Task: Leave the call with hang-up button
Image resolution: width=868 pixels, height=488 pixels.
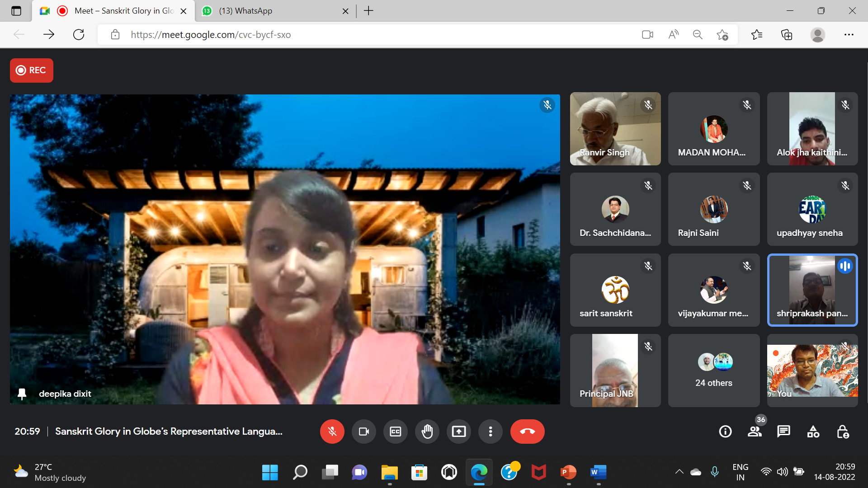Action: 527,432
